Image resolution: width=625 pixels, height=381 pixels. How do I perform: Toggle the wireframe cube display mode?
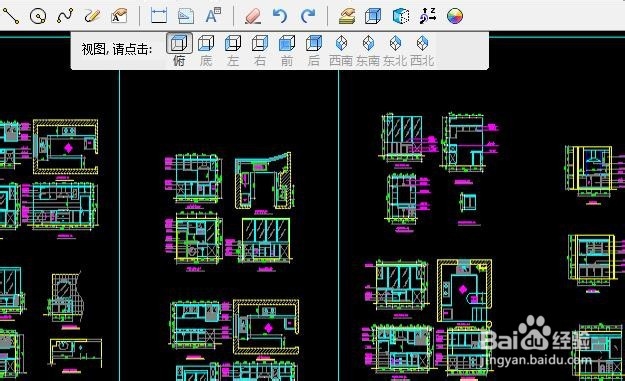[x=401, y=16]
